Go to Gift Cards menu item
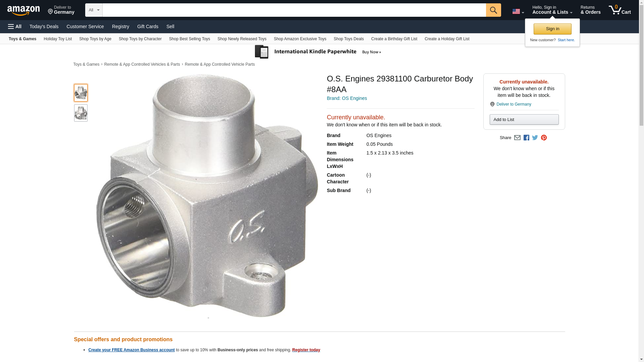 click(x=148, y=26)
